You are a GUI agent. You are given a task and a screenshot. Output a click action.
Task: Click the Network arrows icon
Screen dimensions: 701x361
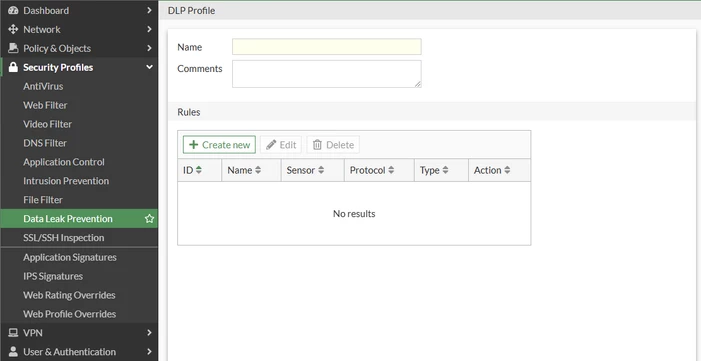coord(13,29)
